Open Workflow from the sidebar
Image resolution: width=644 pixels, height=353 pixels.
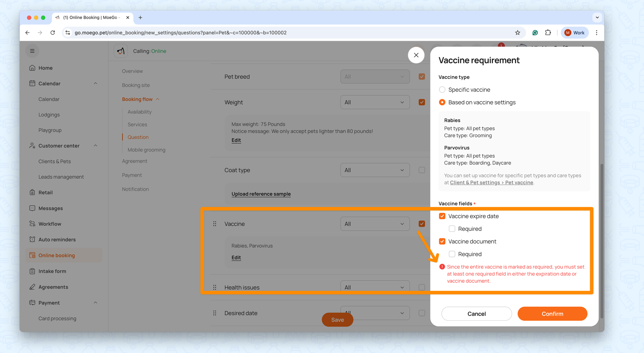50,224
